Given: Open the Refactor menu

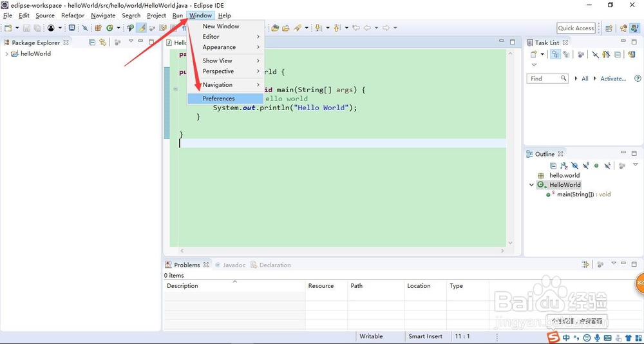Looking at the screenshot, I should (x=73, y=15).
